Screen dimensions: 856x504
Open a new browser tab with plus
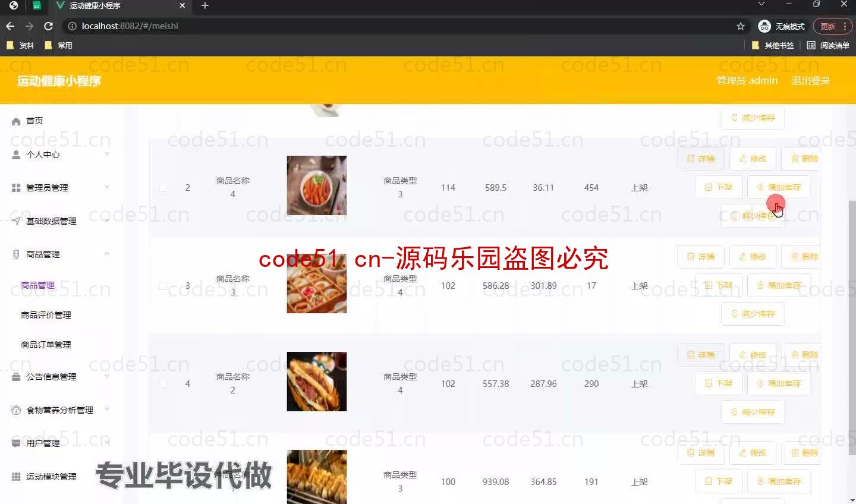pos(205,5)
